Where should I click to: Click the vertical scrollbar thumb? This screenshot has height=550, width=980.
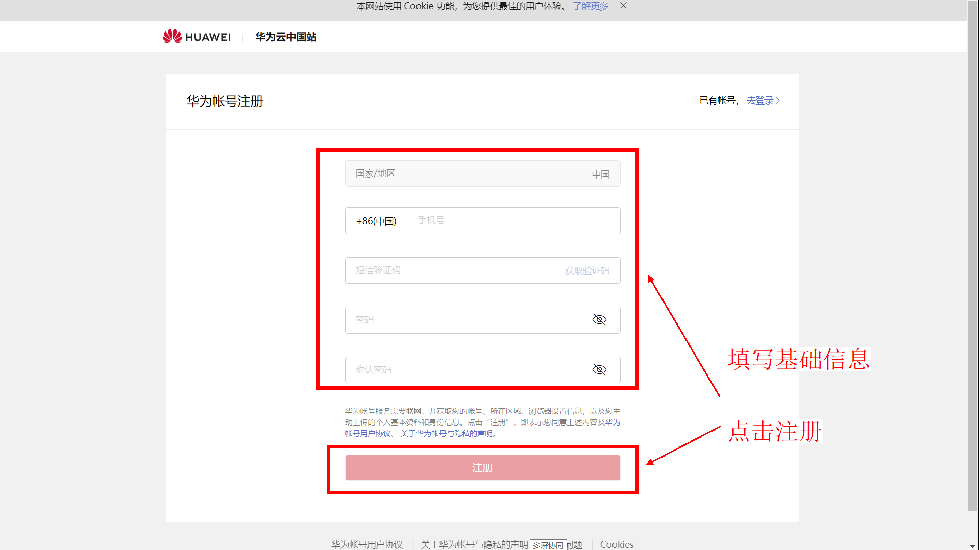tap(973, 255)
